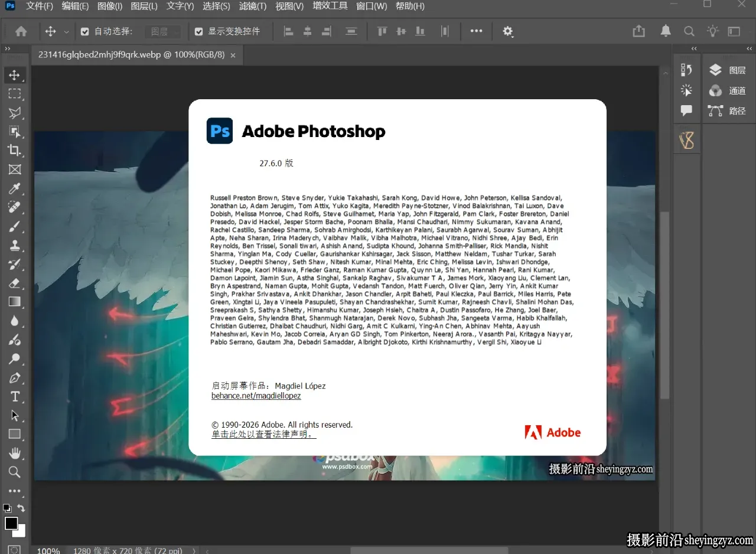
Task: Select the Object Selection tool
Action: tap(15, 132)
